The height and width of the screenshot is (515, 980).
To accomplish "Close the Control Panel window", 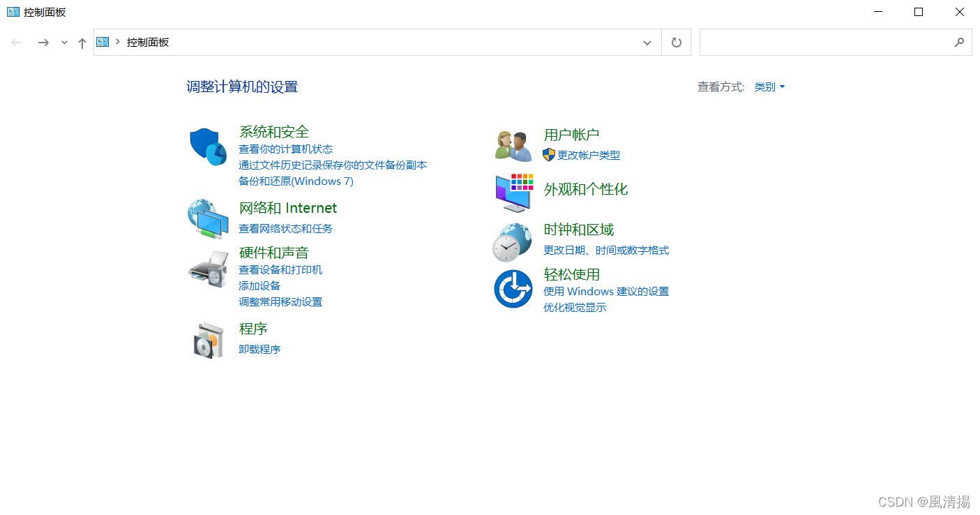I will [959, 12].
